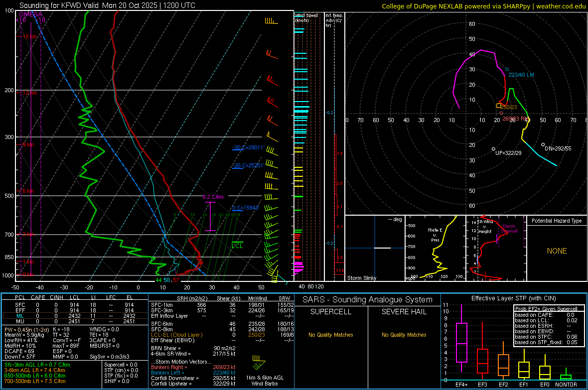
Task: Click the '223/40 LM' hodograph label
Action: pos(521,75)
